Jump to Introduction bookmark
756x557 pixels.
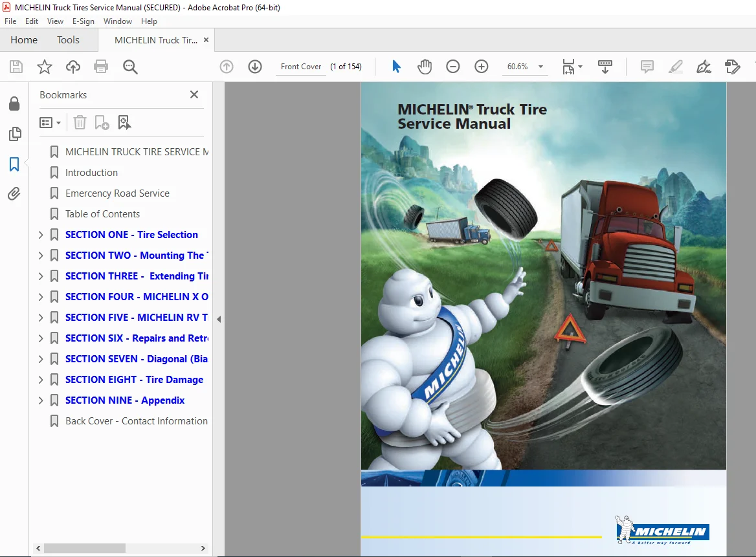click(x=92, y=173)
